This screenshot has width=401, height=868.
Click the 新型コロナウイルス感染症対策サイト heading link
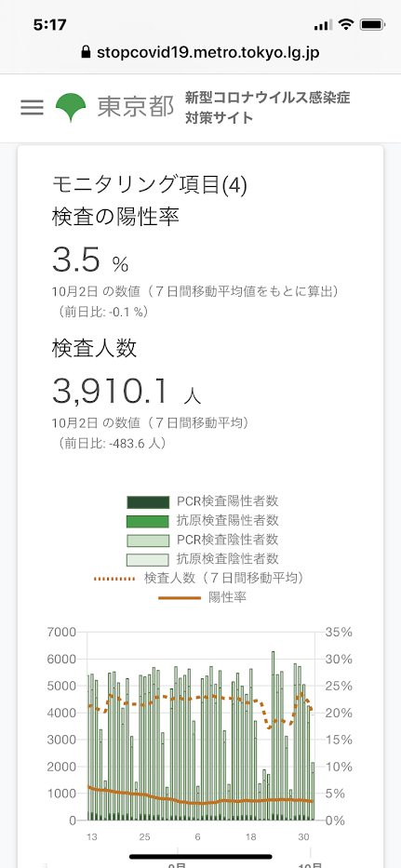[268, 108]
